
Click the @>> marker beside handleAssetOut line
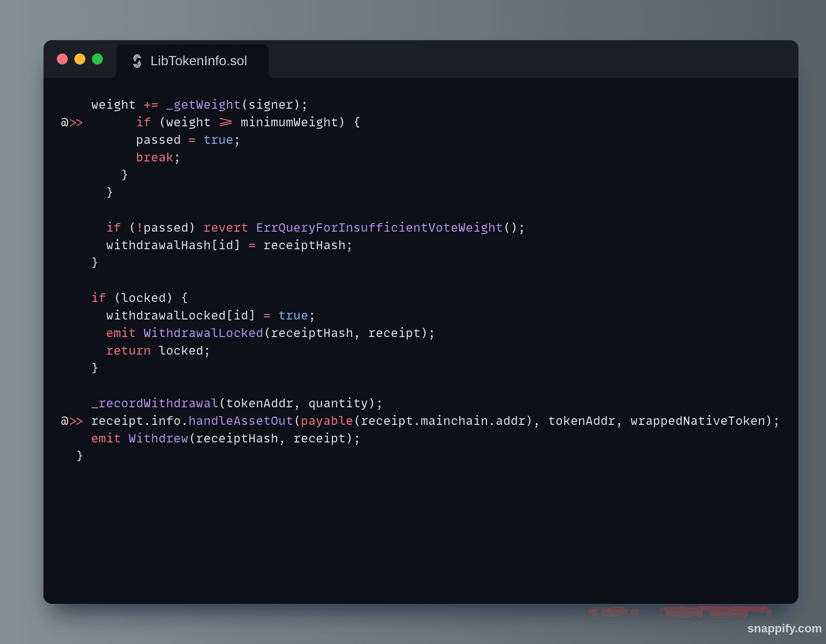71,421
